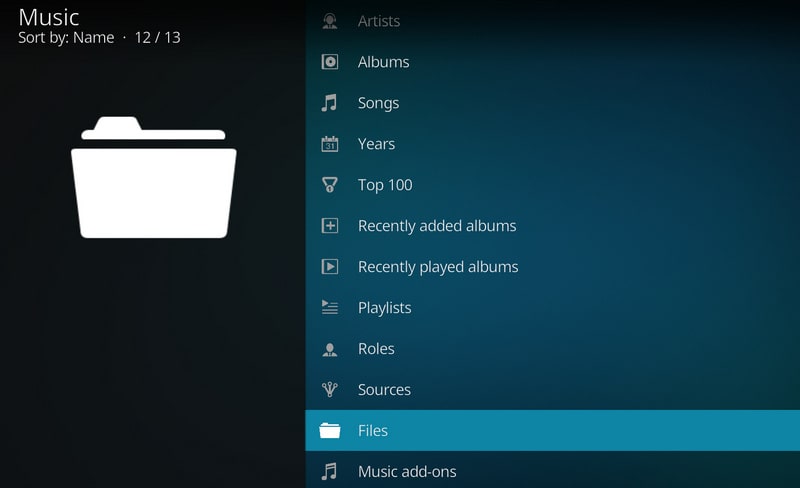
Task: Click the Files folder icon in list
Action: (330, 431)
